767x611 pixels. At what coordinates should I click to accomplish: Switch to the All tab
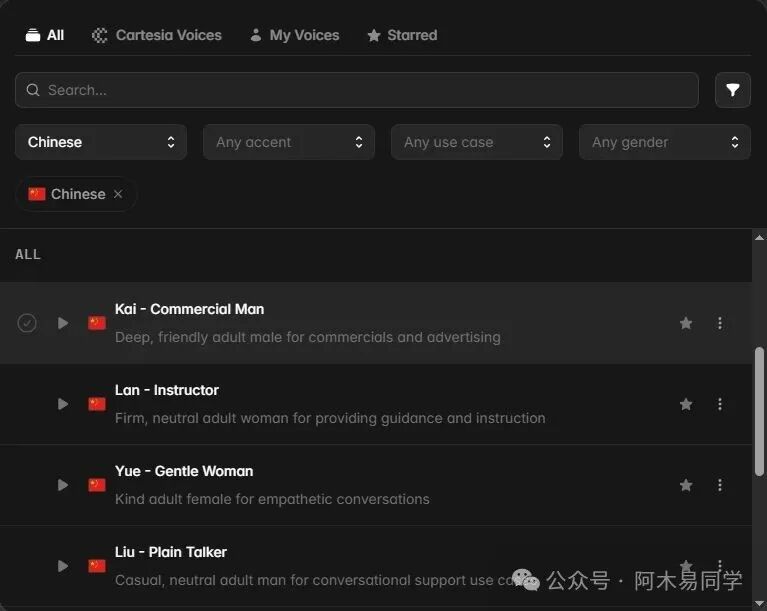click(45, 35)
